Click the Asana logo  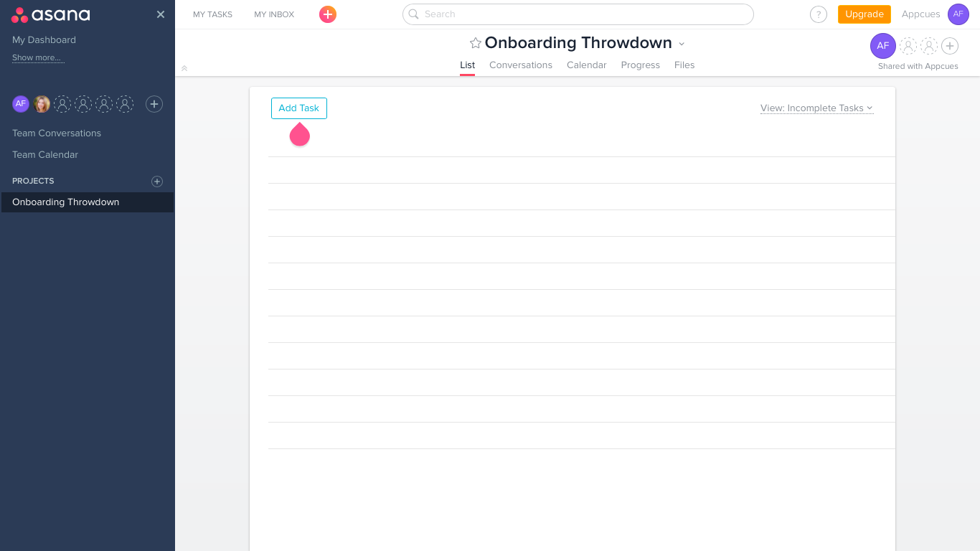click(50, 14)
